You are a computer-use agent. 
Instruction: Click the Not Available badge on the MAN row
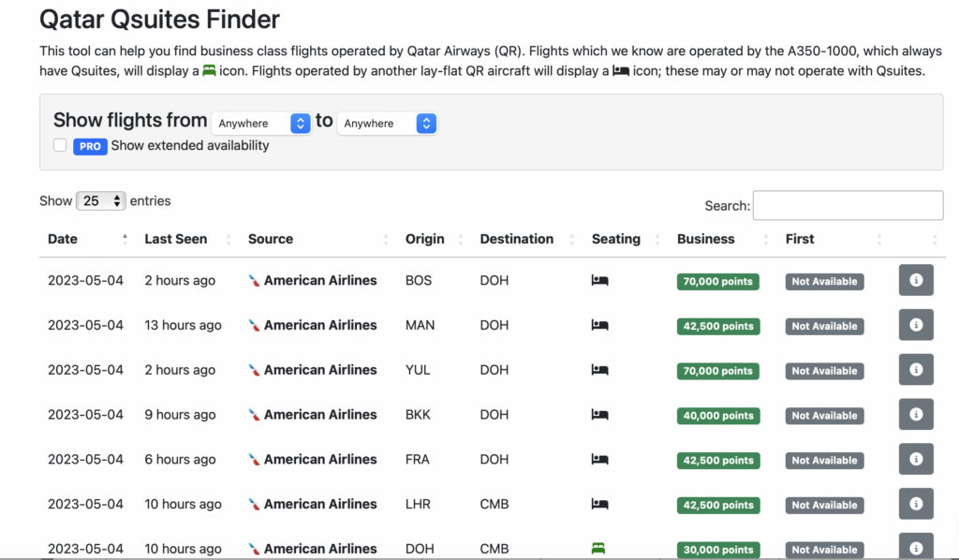click(823, 325)
